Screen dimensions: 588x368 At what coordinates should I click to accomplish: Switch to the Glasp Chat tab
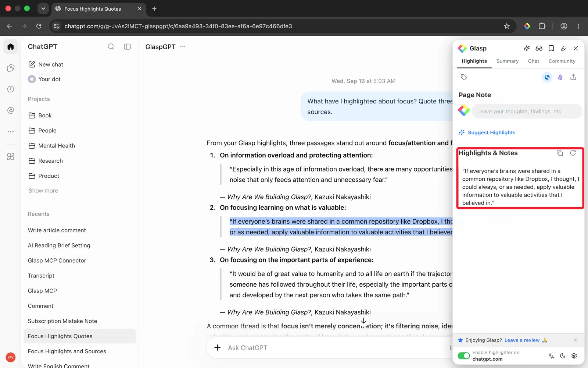[533, 61]
